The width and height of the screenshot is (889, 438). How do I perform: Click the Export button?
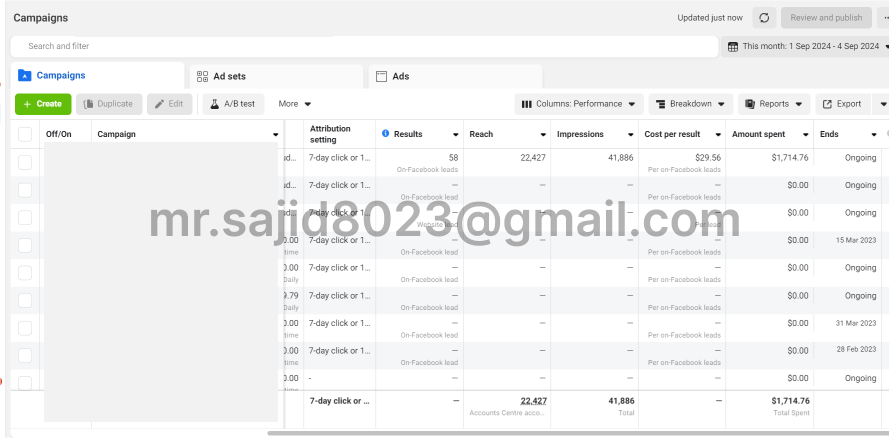click(x=842, y=104)
